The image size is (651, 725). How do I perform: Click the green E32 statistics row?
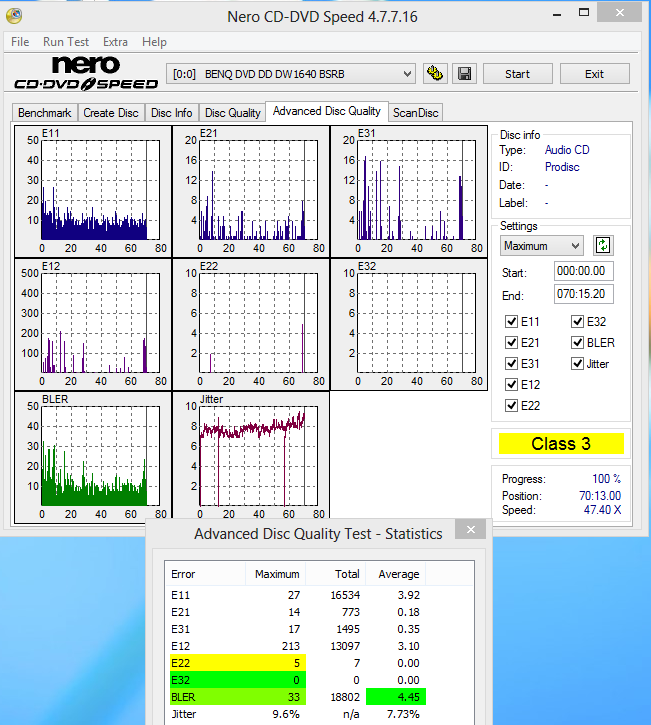(x=238, y=680)
